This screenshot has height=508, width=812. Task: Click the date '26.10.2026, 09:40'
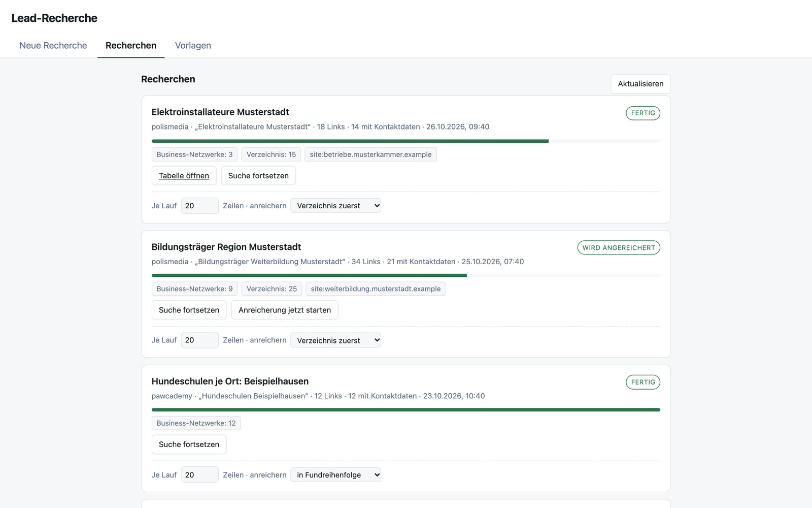pyautogui.click(x=458, y=127)
